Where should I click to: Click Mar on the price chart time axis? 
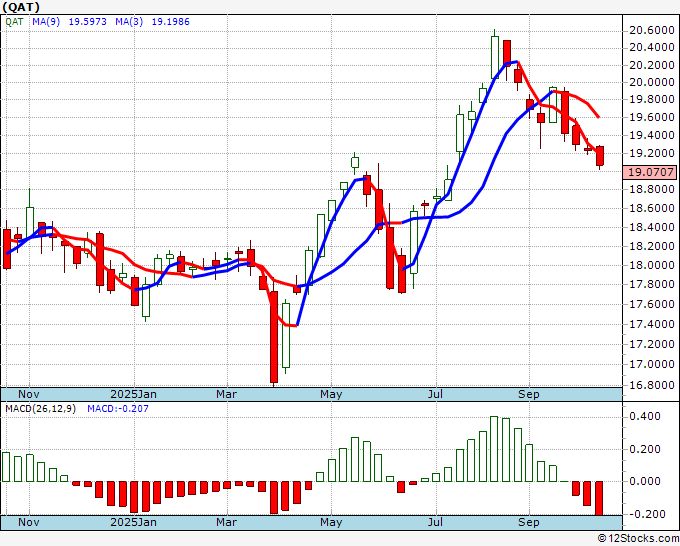pos(226,394)
